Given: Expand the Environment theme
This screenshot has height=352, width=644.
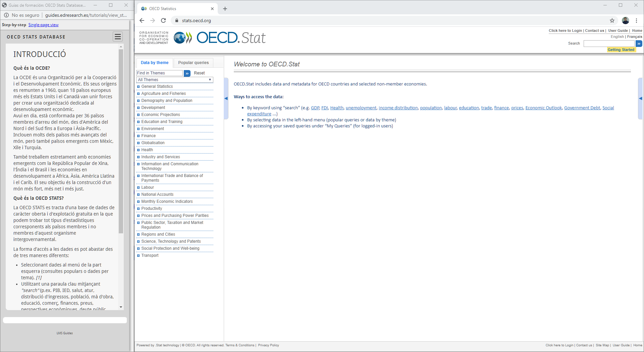Looking at the screenshot, I should 138,129.
